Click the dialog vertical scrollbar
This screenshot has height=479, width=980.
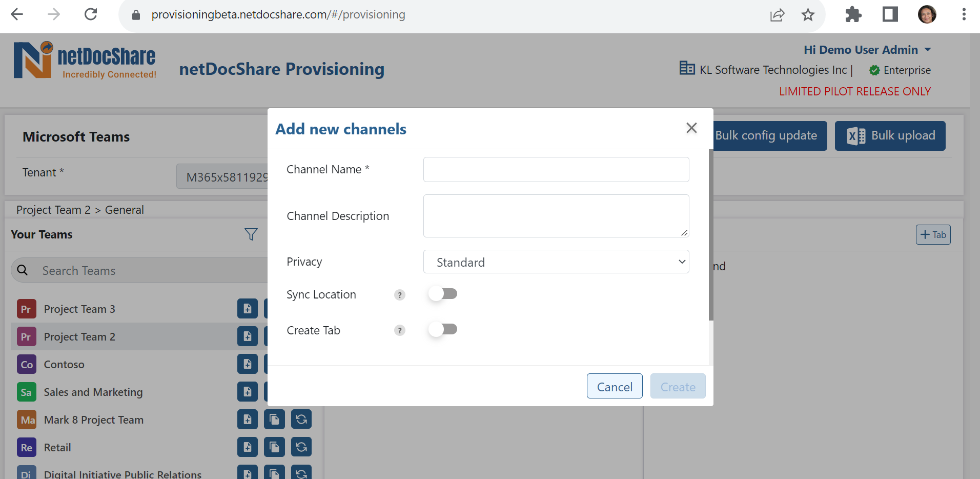711,235
